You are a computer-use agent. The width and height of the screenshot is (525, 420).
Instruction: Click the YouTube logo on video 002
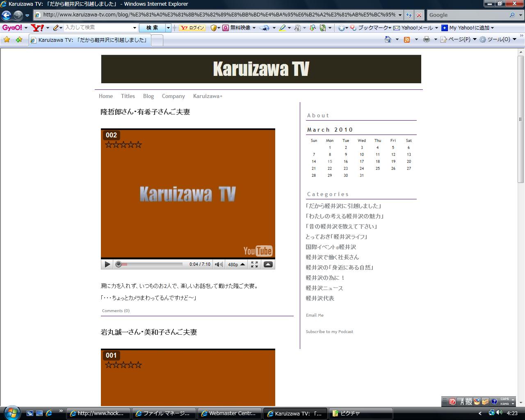point(258,251)
